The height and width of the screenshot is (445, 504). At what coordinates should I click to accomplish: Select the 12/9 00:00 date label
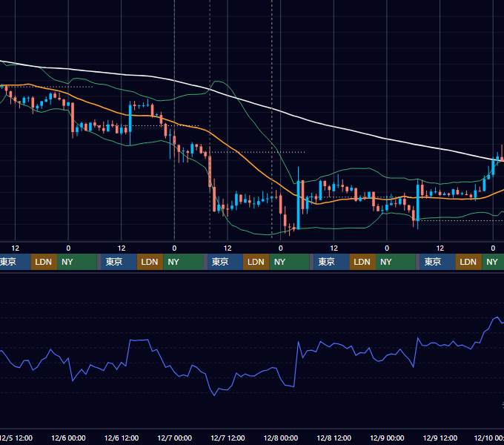coord(387,438)
